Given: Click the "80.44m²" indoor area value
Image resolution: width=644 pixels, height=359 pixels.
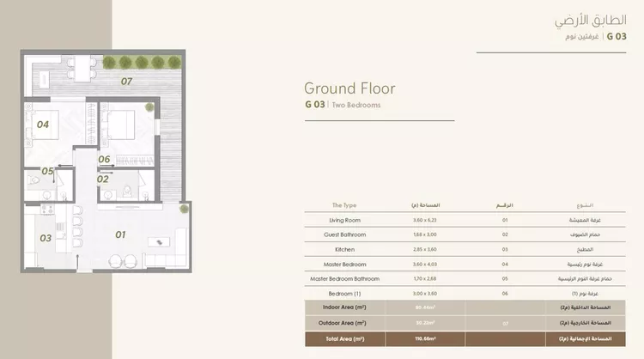Looking at the screenshot, I should 425,307.
